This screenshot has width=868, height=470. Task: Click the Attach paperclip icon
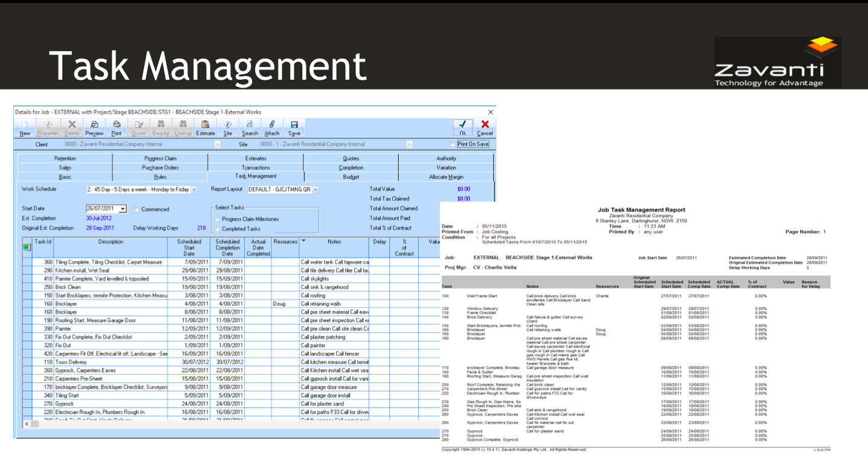(272, 127)
